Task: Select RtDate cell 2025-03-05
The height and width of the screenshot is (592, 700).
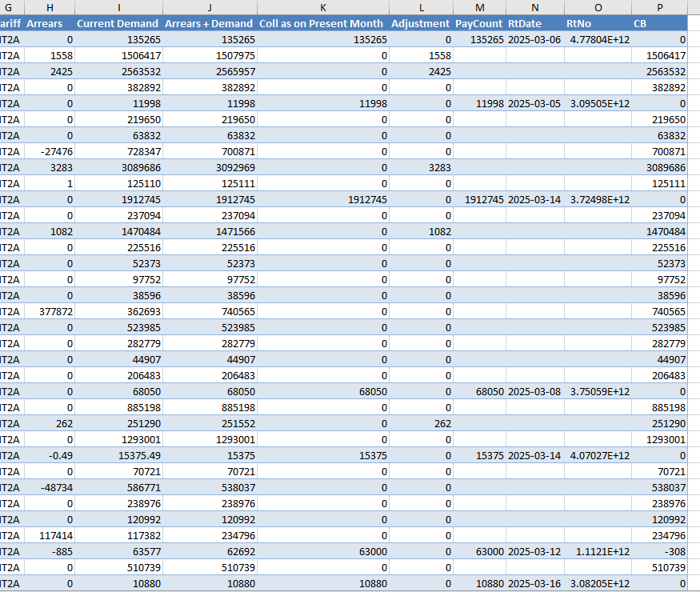Action: [535, 103]
